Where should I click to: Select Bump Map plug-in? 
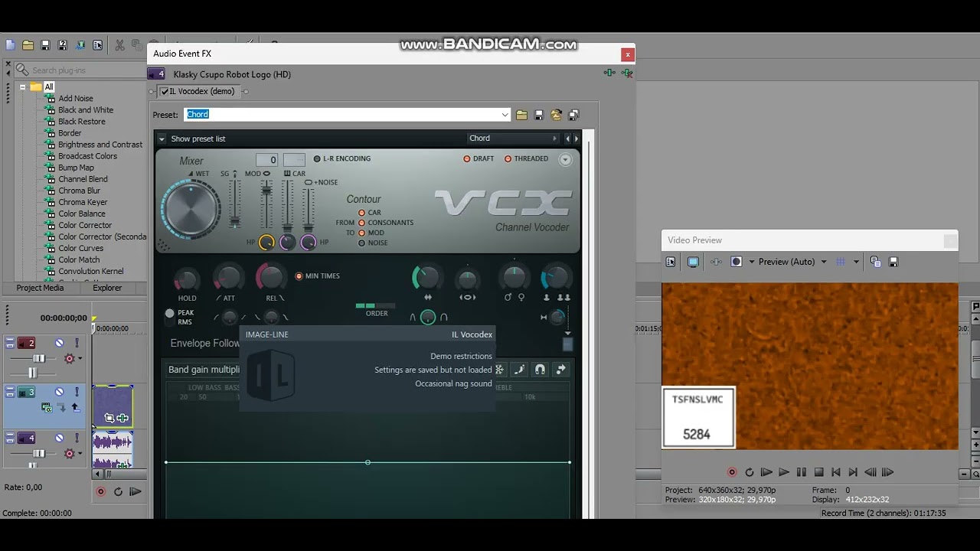click(76, 168)
